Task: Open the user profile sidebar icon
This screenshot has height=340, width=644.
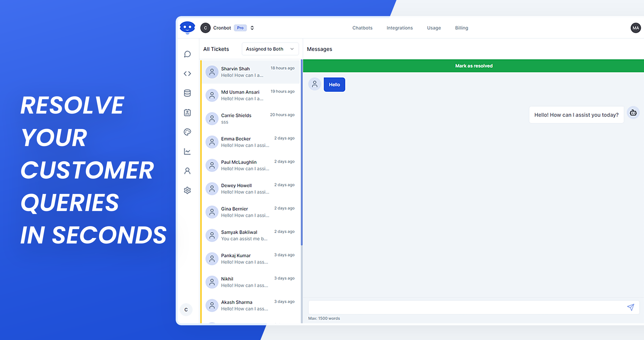Action: click(x=187, y=171)
